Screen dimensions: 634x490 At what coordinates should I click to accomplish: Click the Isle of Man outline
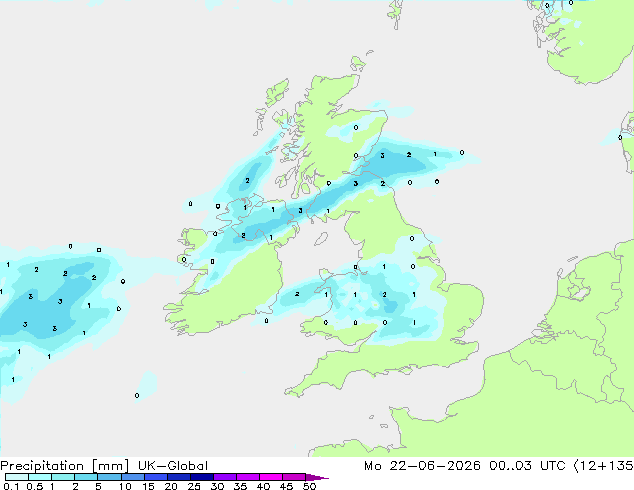coord(321,239)
